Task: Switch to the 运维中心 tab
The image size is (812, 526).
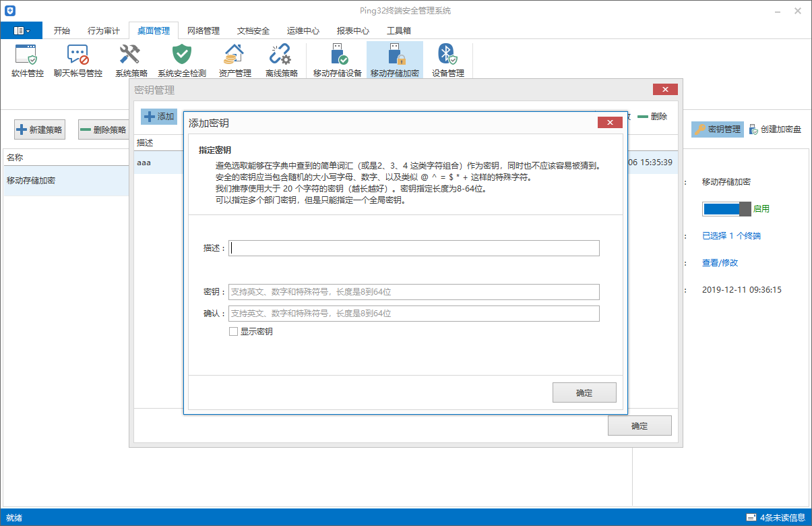Action: pos(303,31)
